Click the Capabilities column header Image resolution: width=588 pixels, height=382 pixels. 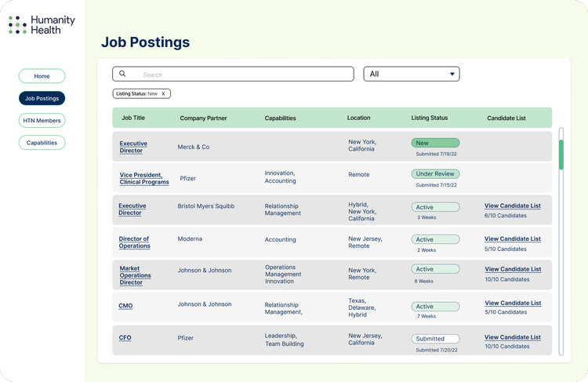280,118
